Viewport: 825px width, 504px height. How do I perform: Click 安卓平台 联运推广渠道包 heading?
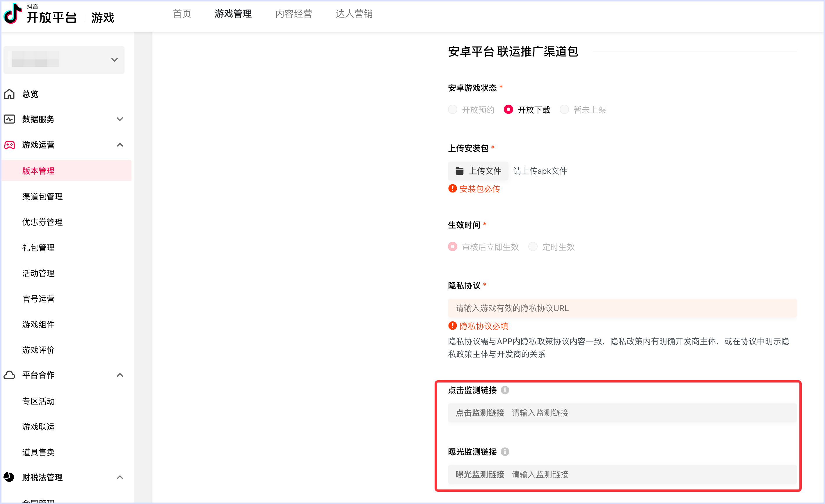pyautogui.click(x=513, y=51)
